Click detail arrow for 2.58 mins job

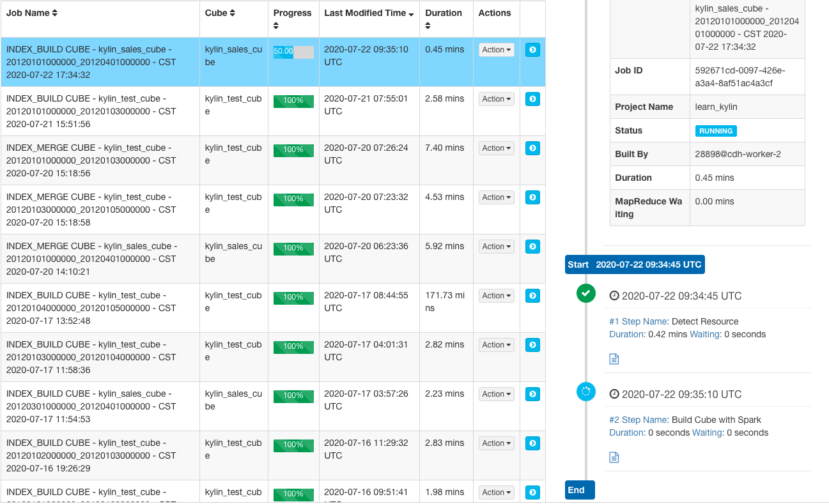(532, 99)
